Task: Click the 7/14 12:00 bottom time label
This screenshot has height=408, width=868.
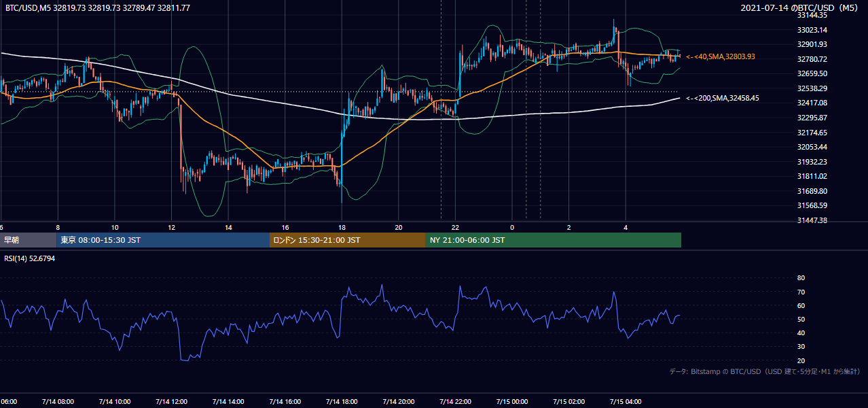Action: [171, 402]
